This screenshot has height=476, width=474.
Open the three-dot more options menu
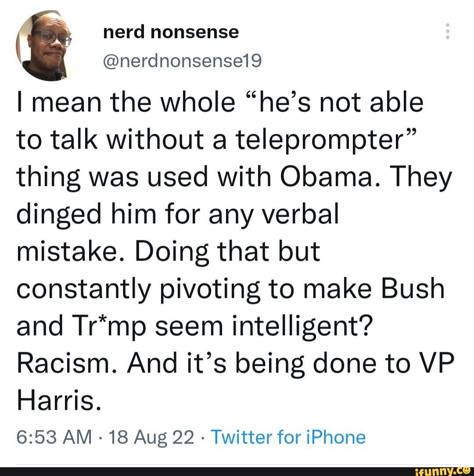[447, 32]
